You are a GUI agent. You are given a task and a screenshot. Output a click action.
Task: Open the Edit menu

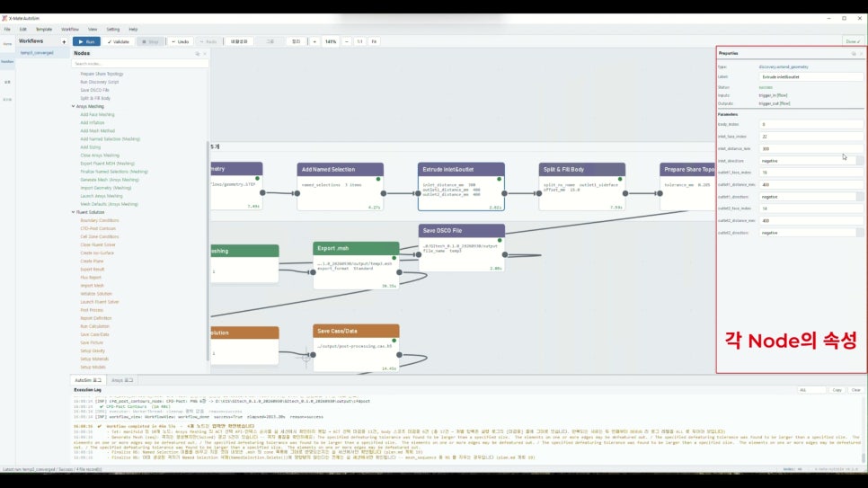click(x=22, y=30)
